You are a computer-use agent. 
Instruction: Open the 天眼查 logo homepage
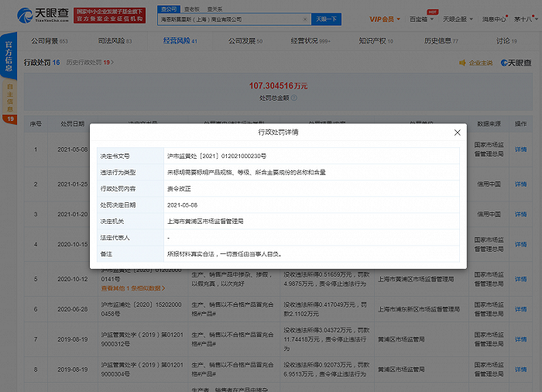(43, 15)
